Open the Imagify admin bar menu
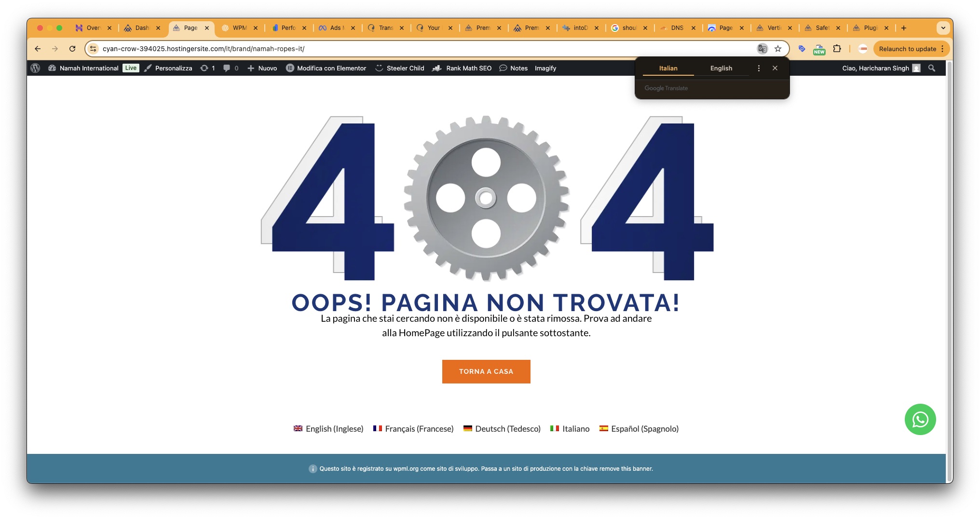Viewport: 980px width, 519px height. (x=545, y=68)
